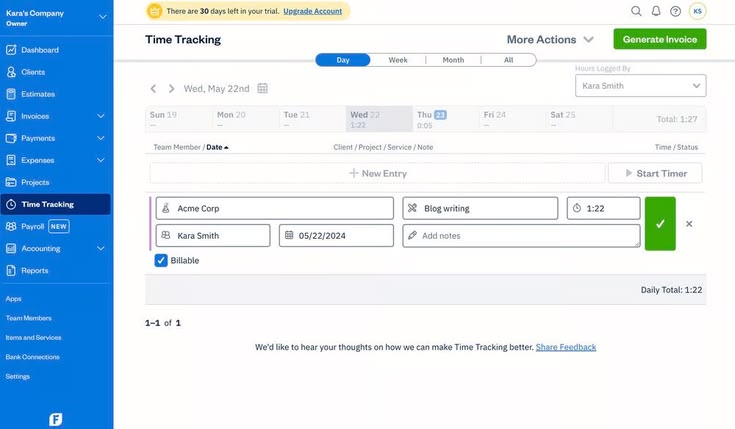
Task: Uncheck the Billable checkbox
Action: (161, 260)
